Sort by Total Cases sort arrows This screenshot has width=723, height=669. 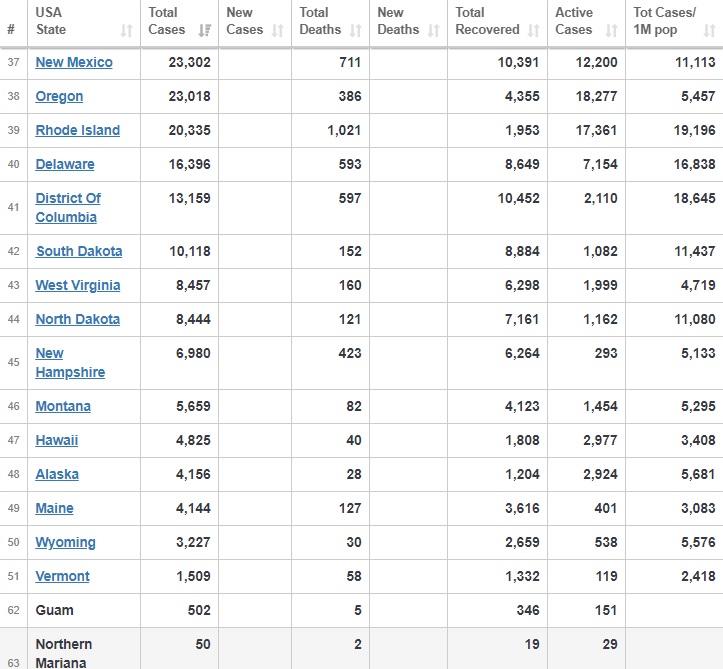point(205,31)
